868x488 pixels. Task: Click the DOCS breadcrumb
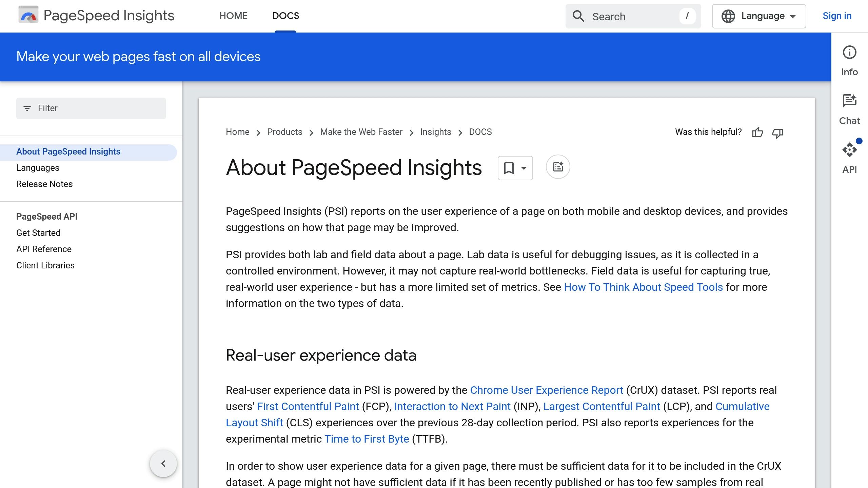[x=480, y=132]
